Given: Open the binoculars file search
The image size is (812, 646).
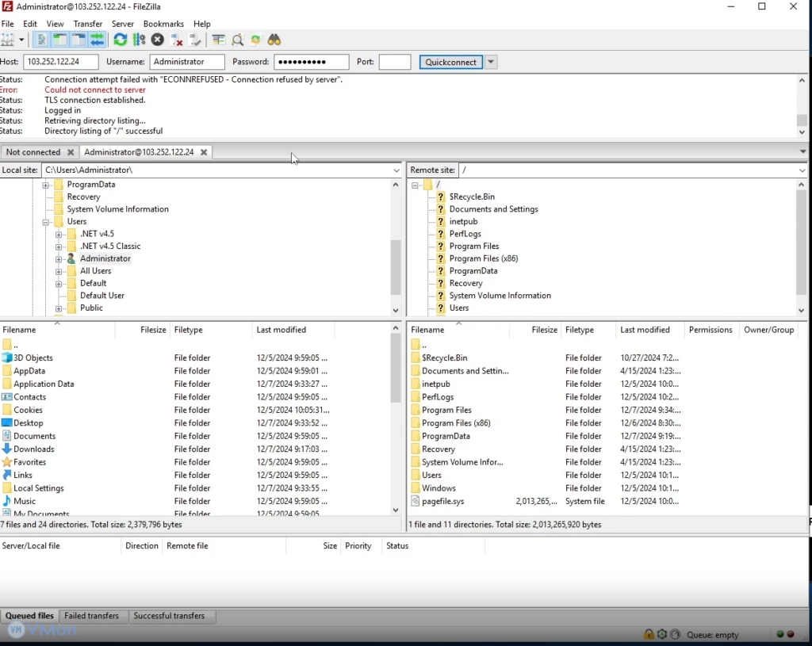Looking at the screenshot, I should (x=274, y=40).
